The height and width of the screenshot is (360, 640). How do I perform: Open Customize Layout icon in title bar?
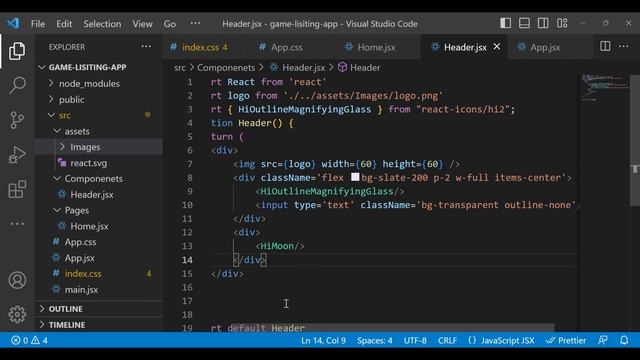click(562, 23)
